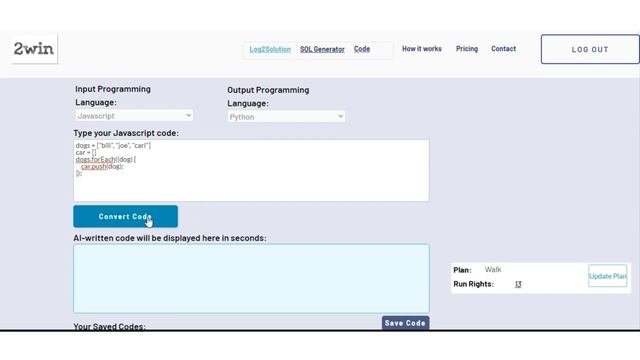
Task: Click the Convert Code button
Action: point(125,216)
